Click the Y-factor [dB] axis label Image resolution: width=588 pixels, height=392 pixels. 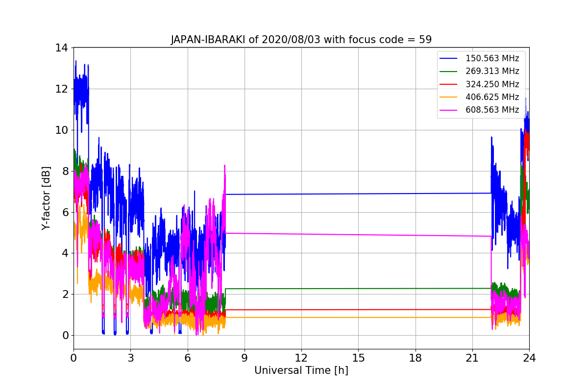47,198
